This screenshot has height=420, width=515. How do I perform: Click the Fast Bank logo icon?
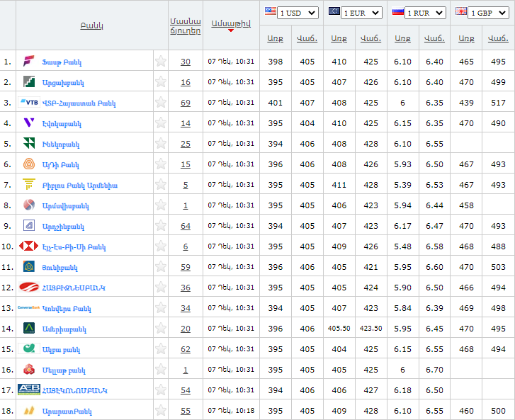click(x=29, y=62)
